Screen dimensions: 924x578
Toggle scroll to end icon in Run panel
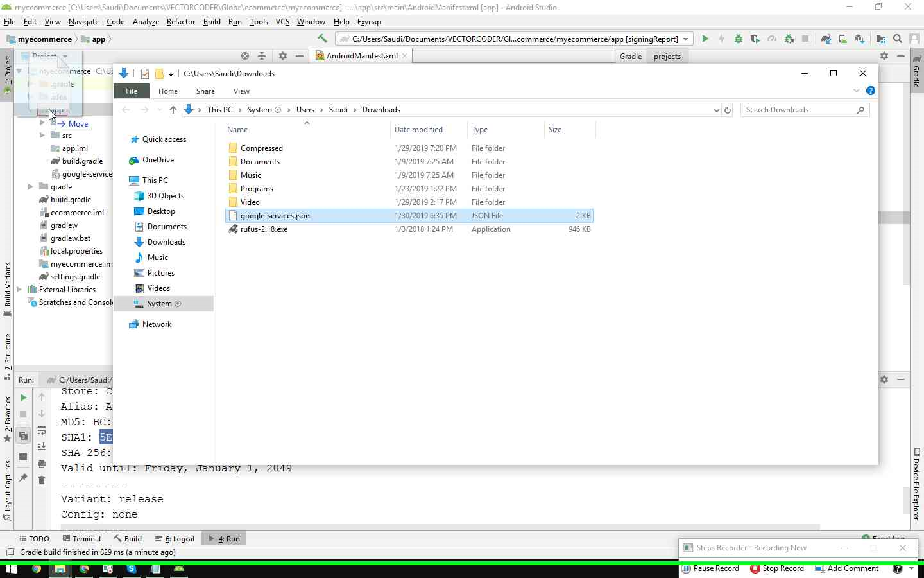click(x=42, y=446)
